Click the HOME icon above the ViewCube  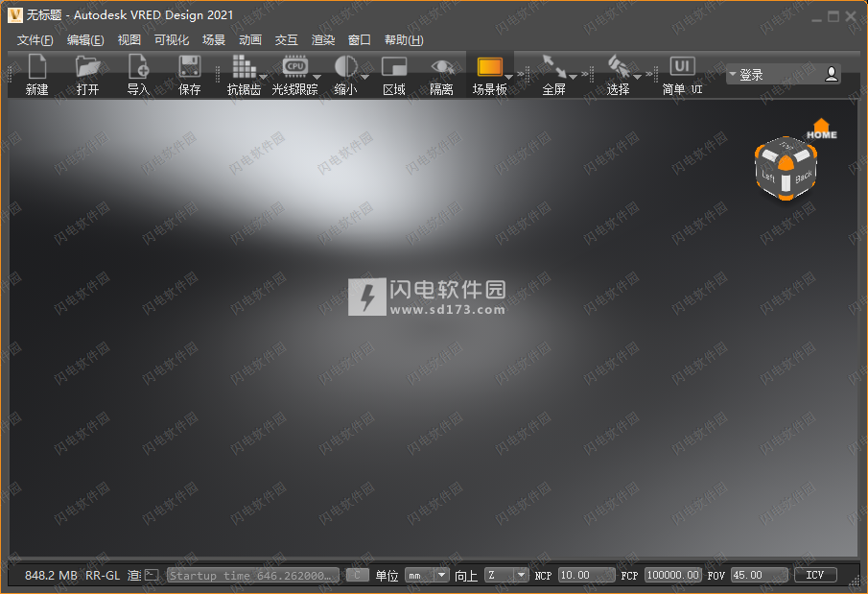(x=822, y=129)
